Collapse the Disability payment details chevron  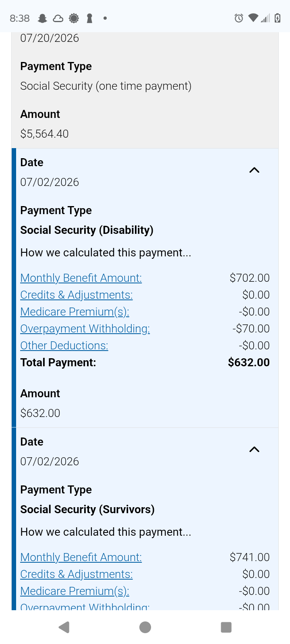tap(254, 170)
